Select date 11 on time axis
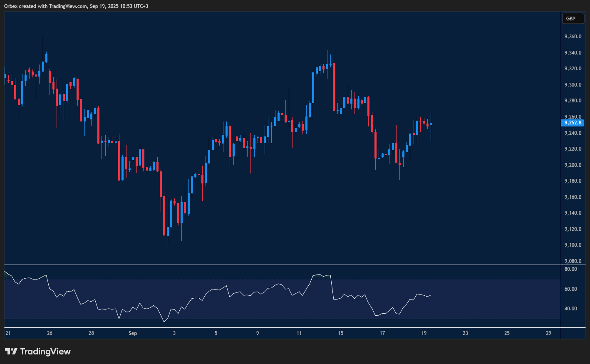Viewport: 590px width, 364px height. point(299,333)
